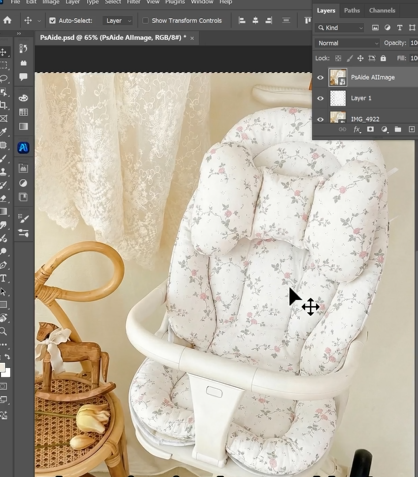Click Align right edges icon
Screen dimensions: 418x477
[269, 21]
